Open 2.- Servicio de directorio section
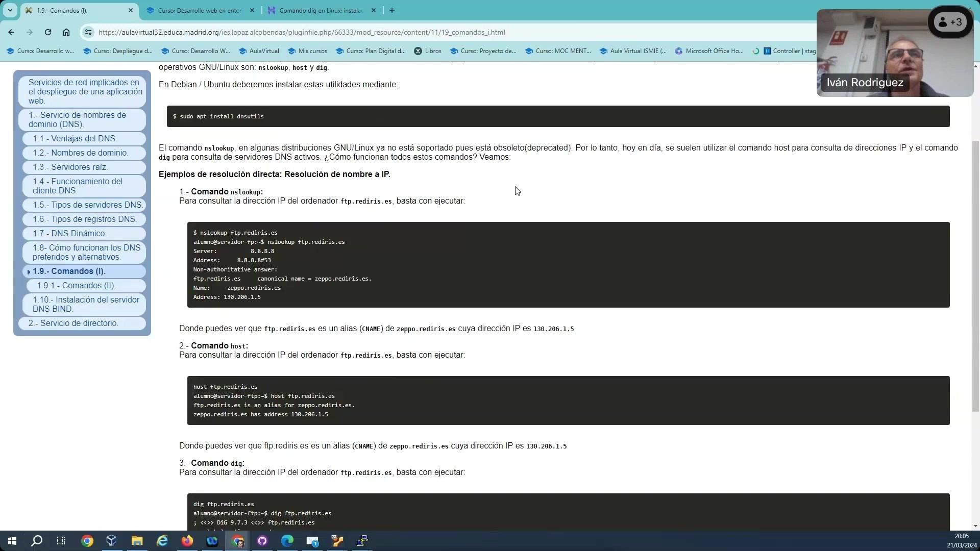The width and height of the screenshot is (980, 551). (x=73, y=323)
